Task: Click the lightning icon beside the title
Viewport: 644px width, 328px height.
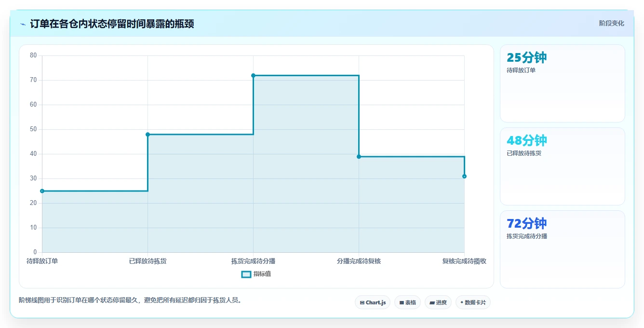Action: coord(23,24)
